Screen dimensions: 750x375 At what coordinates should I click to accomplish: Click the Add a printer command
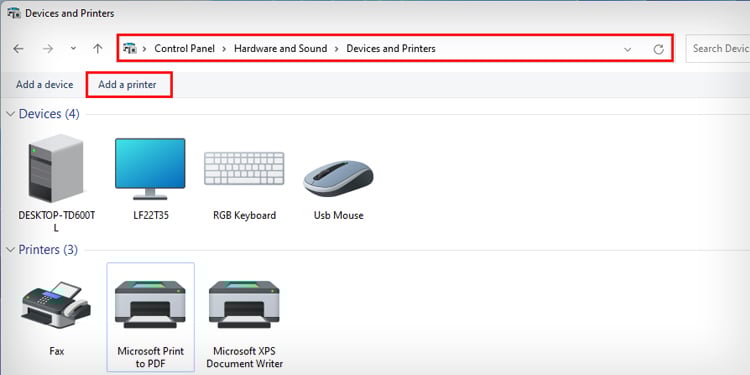127,85
